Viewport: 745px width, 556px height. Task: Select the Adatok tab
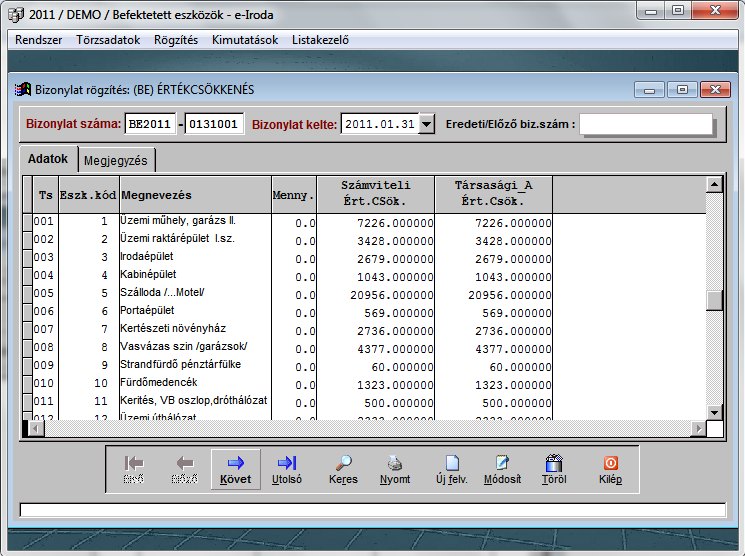(48, 159)
